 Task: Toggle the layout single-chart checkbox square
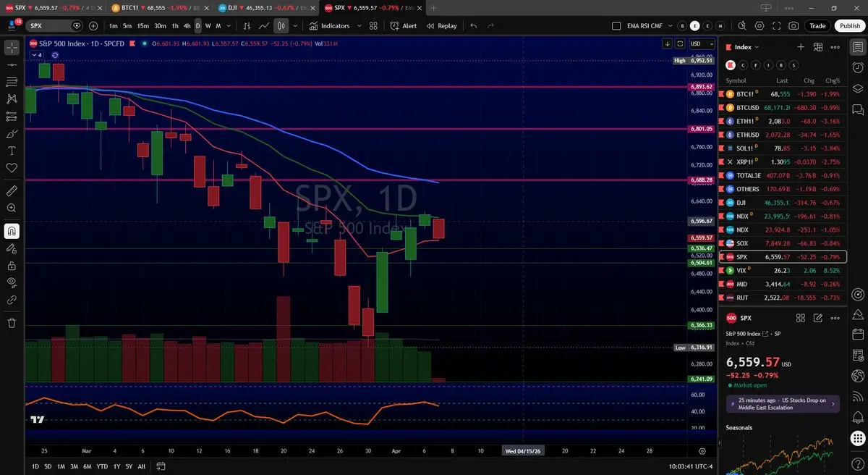pos(616,26)
